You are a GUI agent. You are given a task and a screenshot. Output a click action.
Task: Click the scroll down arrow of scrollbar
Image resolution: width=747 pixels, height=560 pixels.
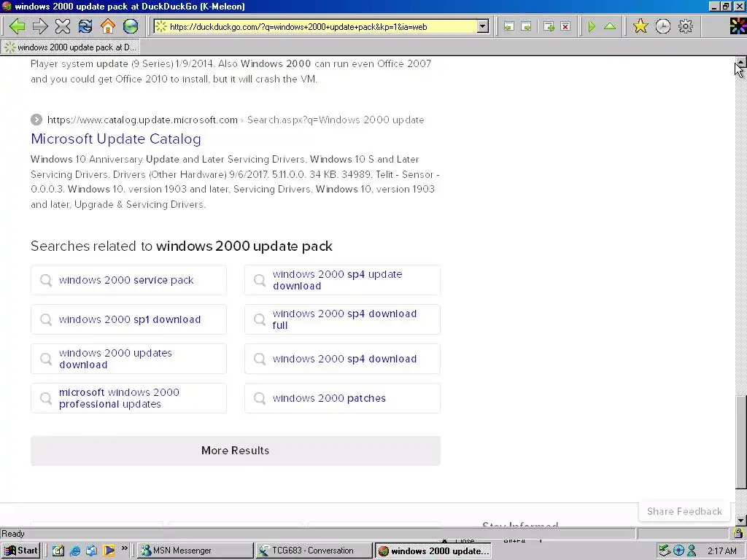pos(741,520)
